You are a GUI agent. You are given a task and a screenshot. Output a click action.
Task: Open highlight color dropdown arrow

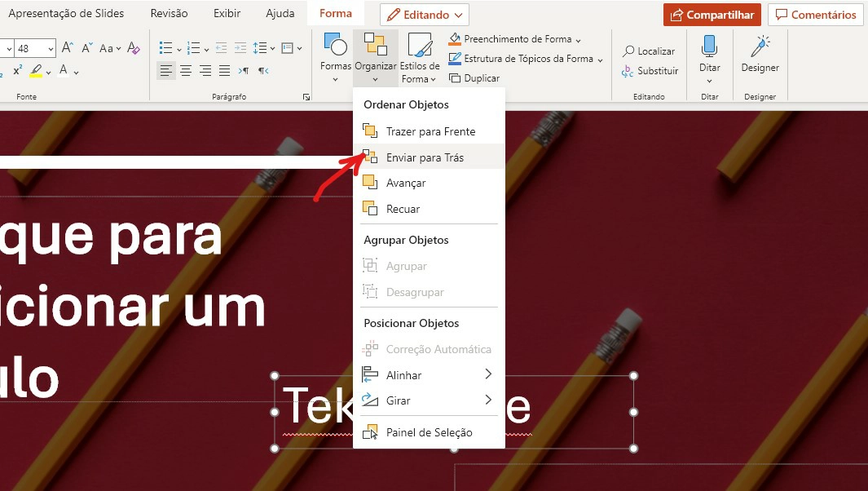coord(49,72)
